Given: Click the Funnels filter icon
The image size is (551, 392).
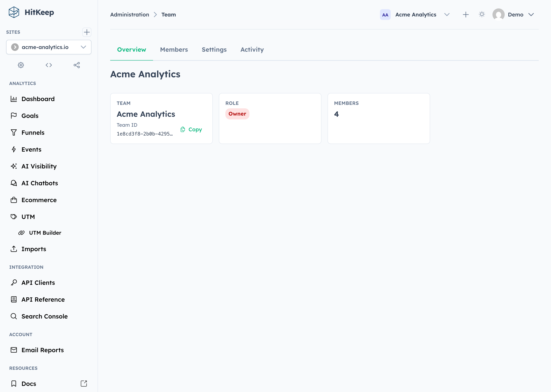Looking at the screenshot, I should coord(14,132).
